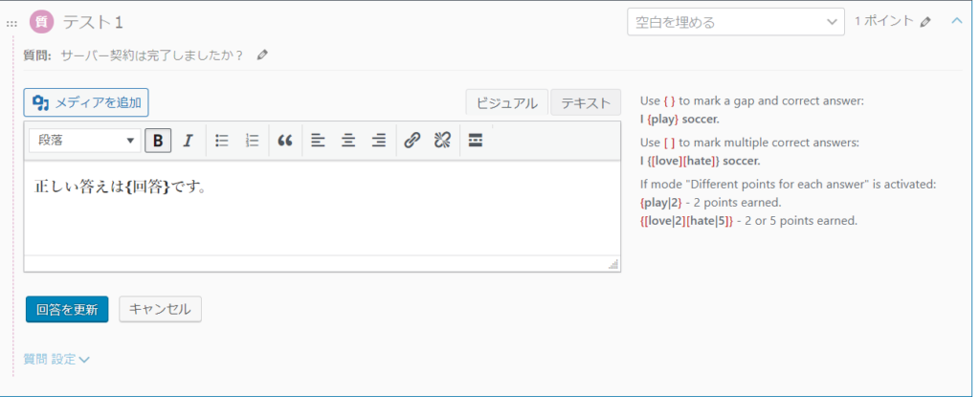Open the 空白を埋める question type dropdown
This screenshot has height=397, width=980.
pyautogui.click(x=735, y=22)
